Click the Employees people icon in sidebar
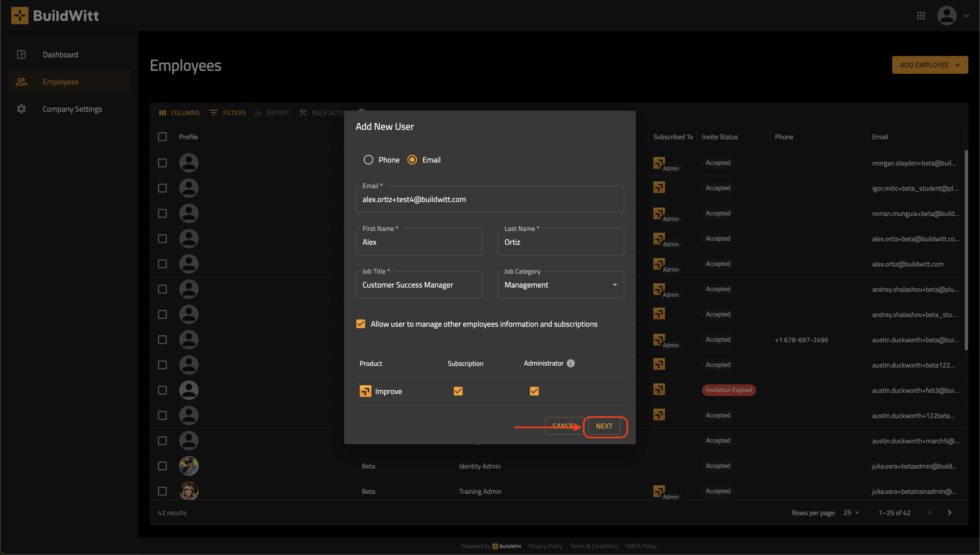This screenshot has height=555, width=980. coord(21,82)
